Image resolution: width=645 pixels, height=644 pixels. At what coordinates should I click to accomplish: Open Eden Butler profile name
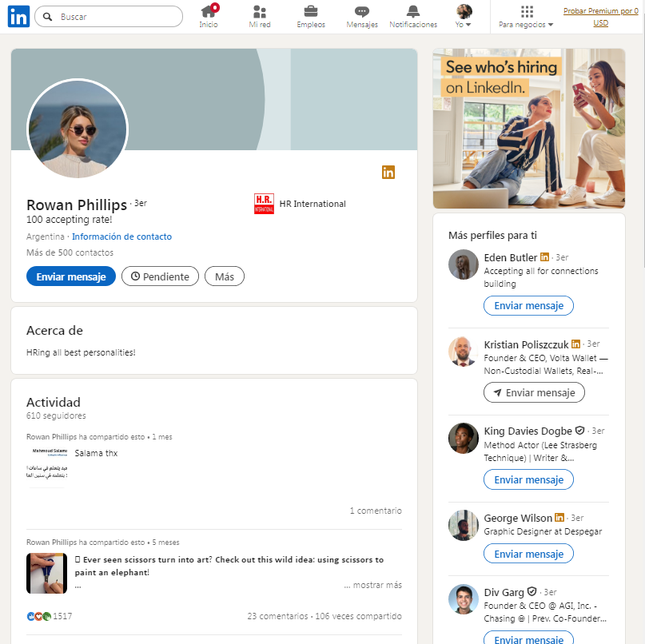coord(511,257)
